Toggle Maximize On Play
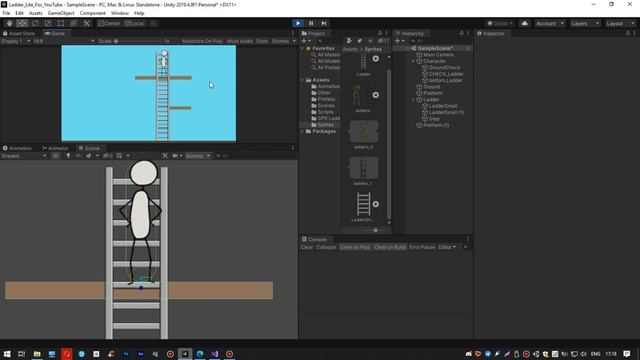640x360 pixels. (202, 41)
